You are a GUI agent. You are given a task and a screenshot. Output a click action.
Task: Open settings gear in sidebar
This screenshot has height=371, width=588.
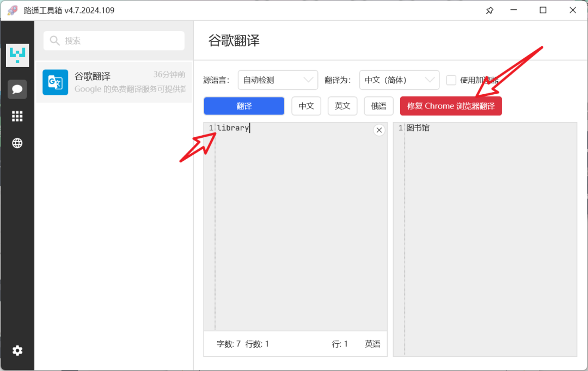click(17, 351)
